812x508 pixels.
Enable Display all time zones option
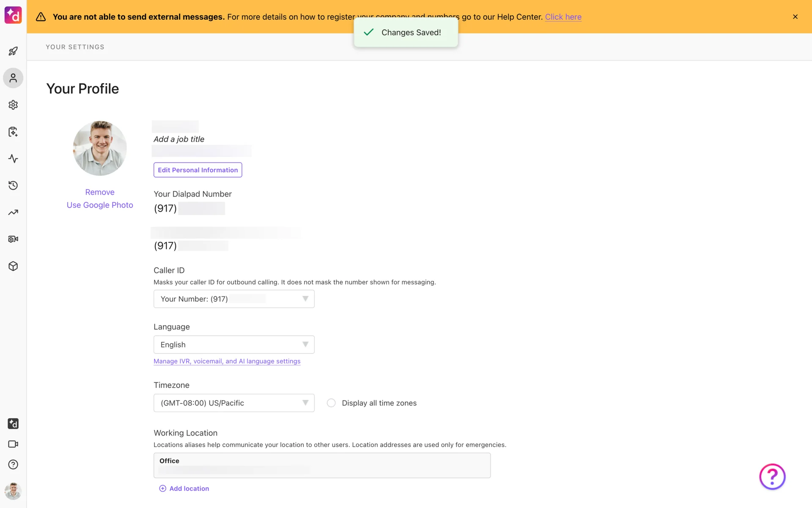point(331,403)
